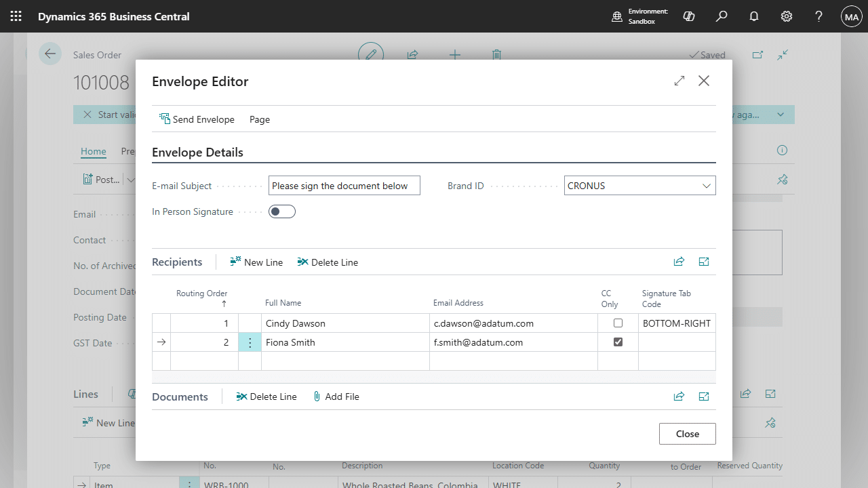Image resolution: width=868 pixels, height=488 pixels.
Task: Toggle the In Person Signature switch
Action: click(282, 211)
